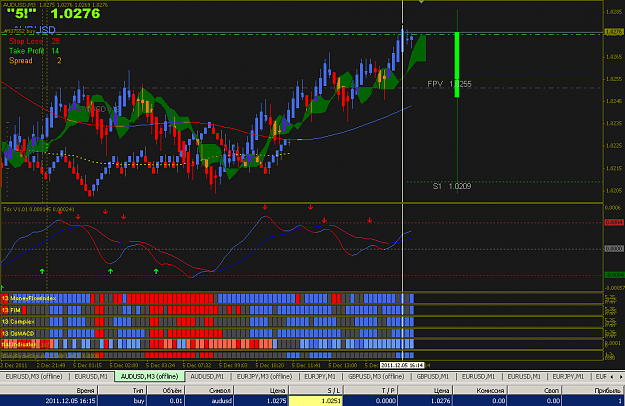
Task: Select the 0.01 volume cell
Action: 166,401
